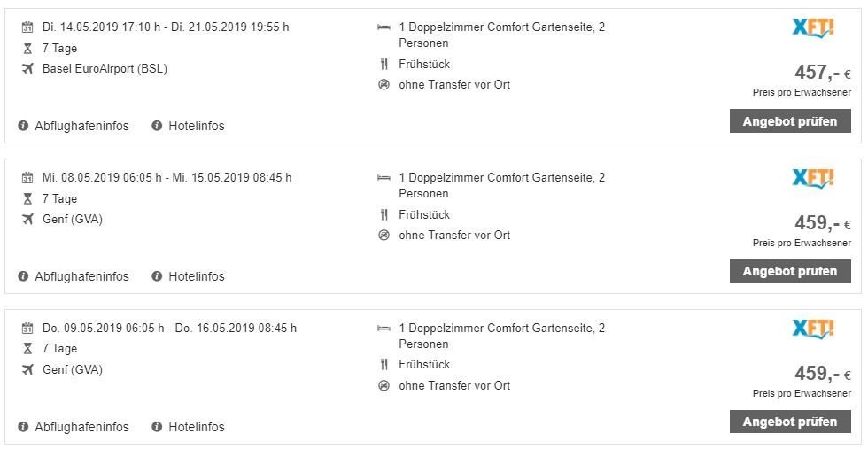
Task: Click the bed icon in the first offer
Action: (x=384, y=27)
